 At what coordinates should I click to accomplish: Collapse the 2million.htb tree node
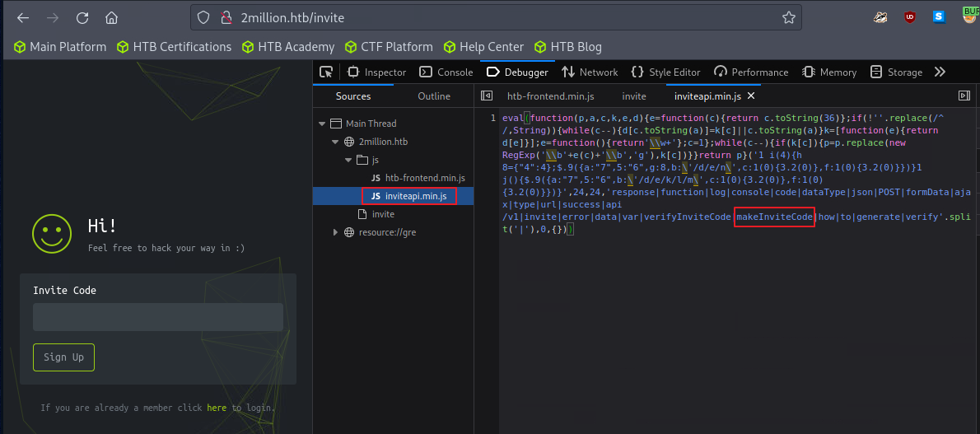(336, 142)
